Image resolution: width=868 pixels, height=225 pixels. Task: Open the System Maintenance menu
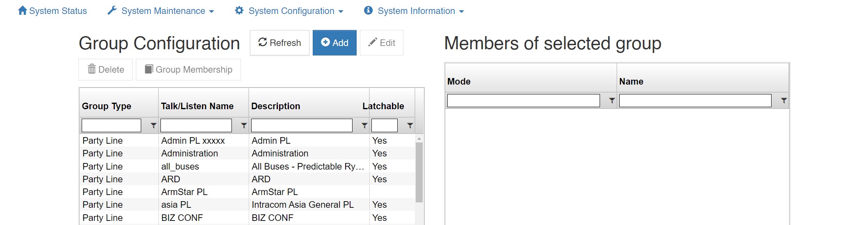click(161, 11)
